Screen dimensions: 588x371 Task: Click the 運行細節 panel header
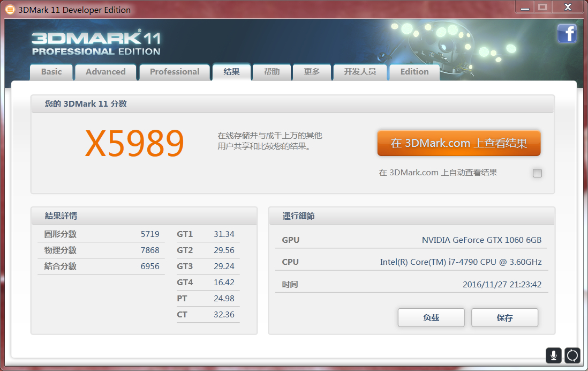(412, 216)
